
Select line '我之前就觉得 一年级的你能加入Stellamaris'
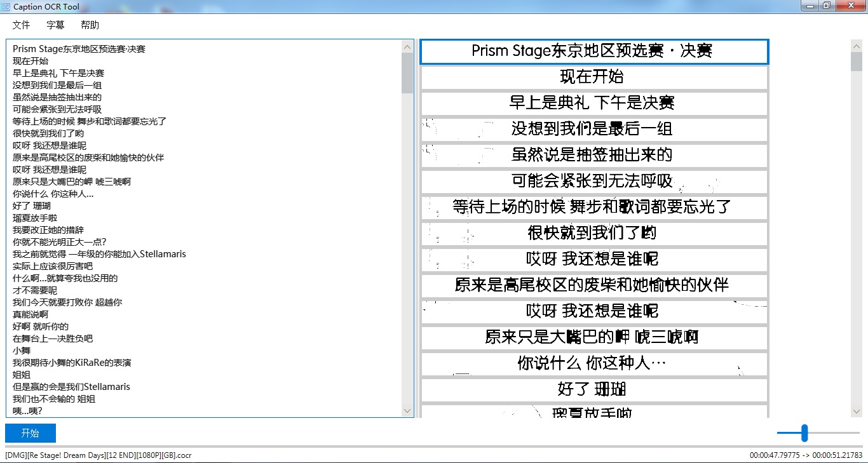99,254
